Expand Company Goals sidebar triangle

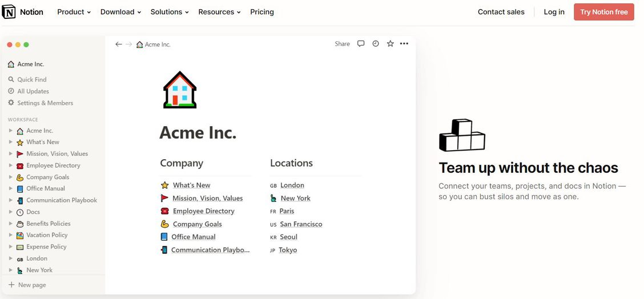coord(11,177)
